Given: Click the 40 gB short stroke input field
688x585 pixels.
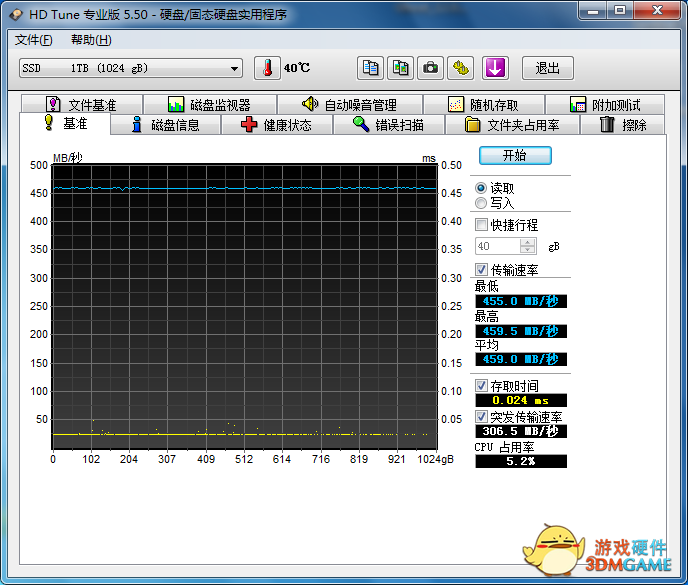Looking at the screenshot, I should click(498, 246).
